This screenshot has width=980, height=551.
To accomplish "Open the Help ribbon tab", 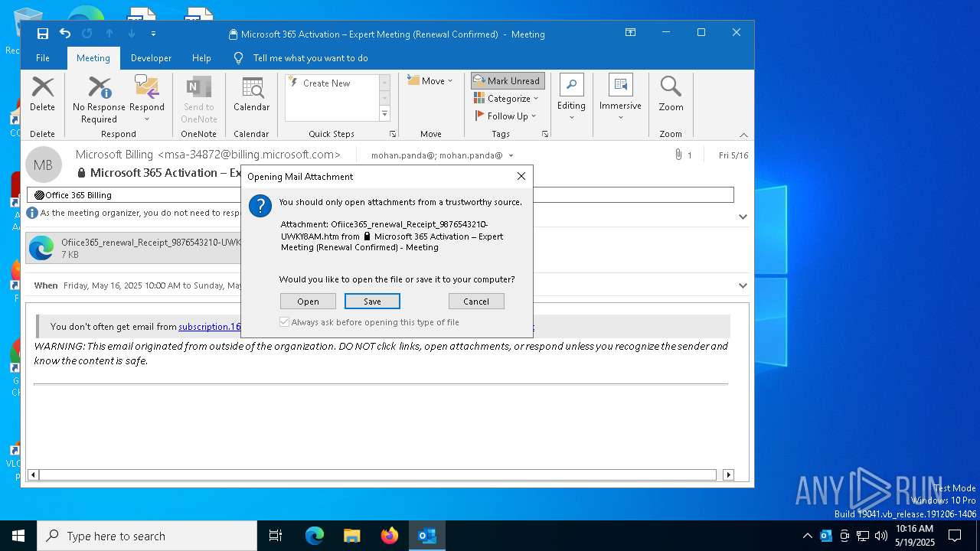I will point(201,58).
